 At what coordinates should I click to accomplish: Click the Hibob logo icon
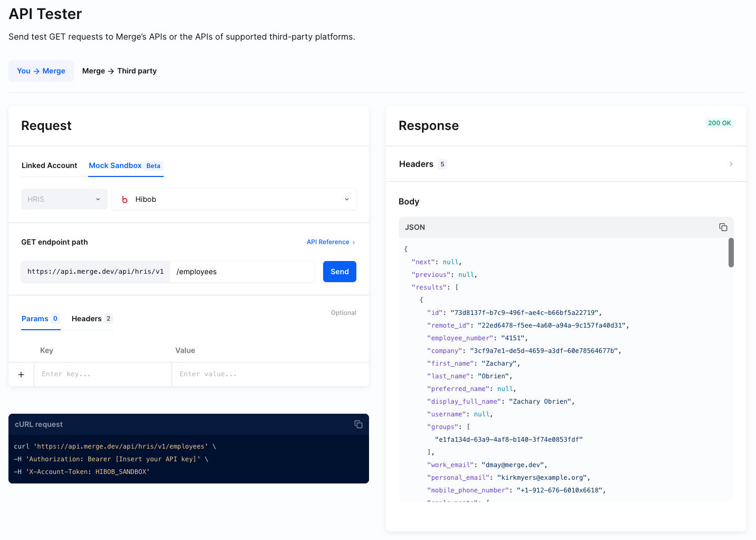[125, 199]
